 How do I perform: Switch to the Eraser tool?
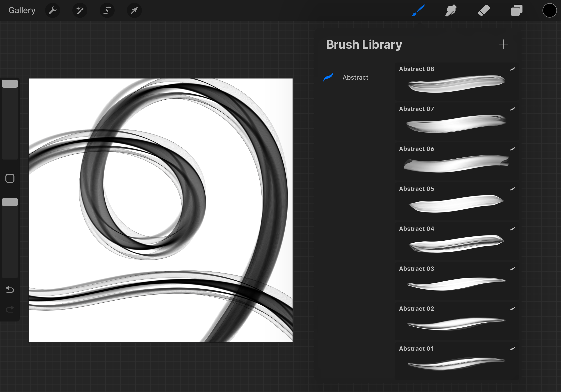click(x=484, y=11)
